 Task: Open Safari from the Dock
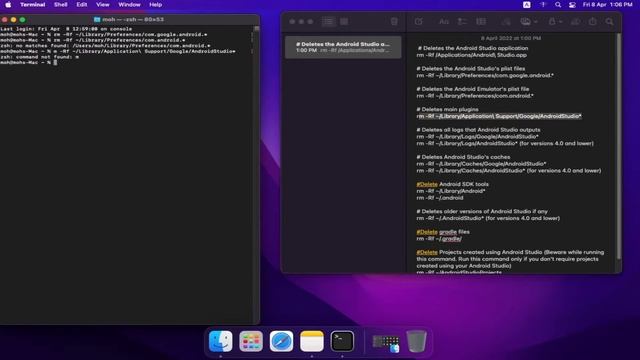(281, 341)
